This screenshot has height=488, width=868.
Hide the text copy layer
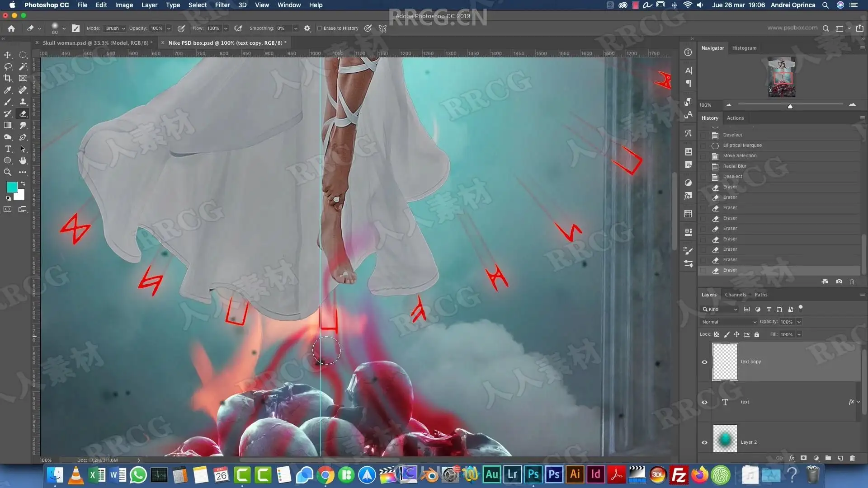704,362
